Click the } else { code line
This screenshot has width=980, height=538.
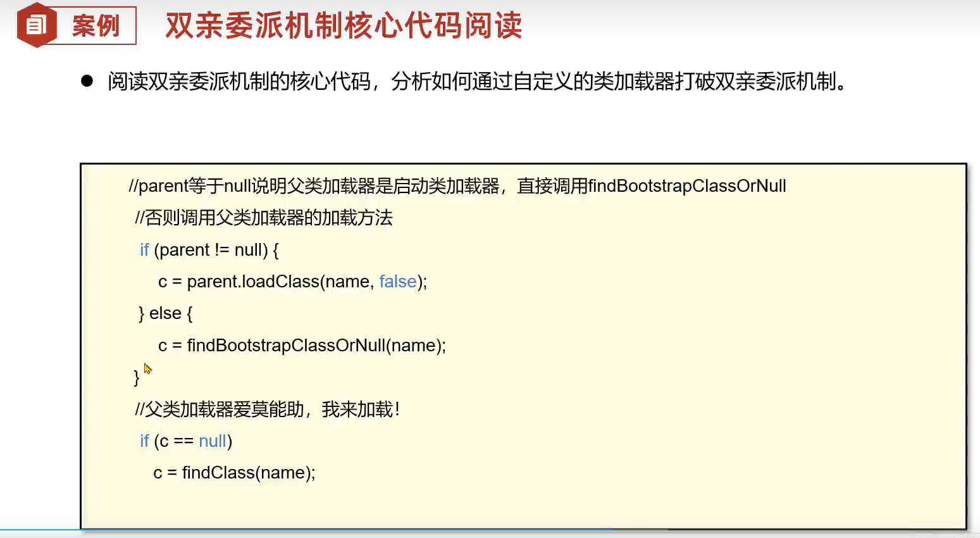click(165, 313)
